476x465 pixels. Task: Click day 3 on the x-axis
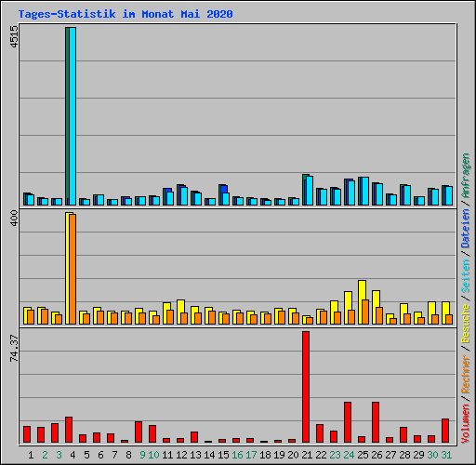[x=59, y=455]
